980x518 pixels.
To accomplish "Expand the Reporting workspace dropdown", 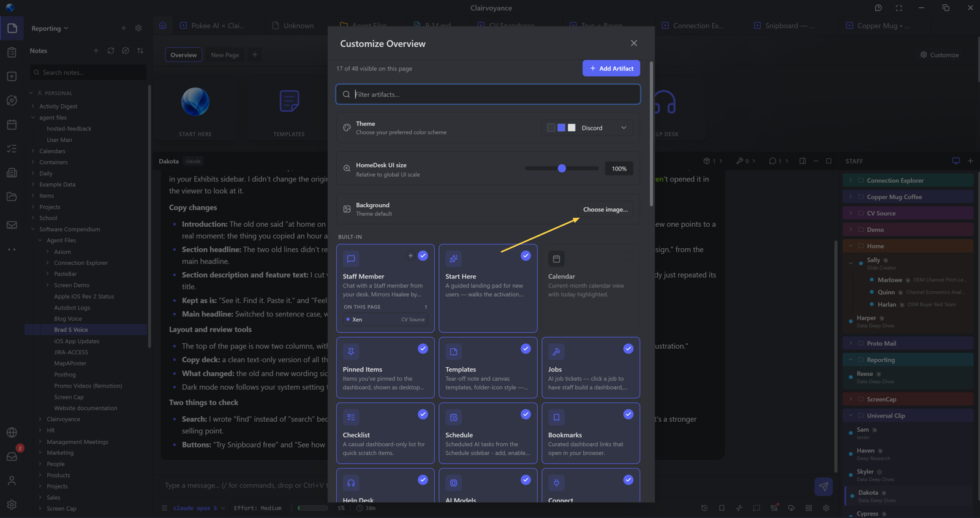I will [50, 29].
